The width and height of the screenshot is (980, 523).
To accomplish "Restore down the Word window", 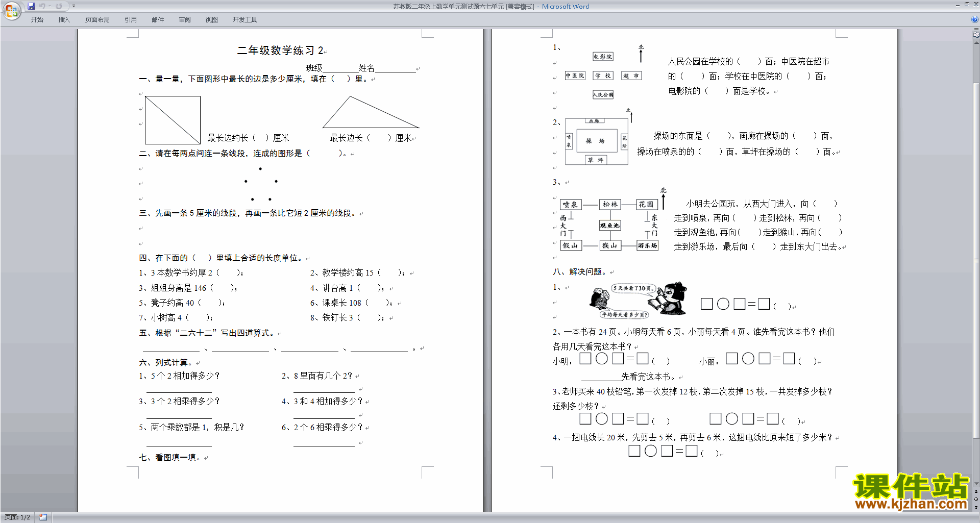I will 967,5.
